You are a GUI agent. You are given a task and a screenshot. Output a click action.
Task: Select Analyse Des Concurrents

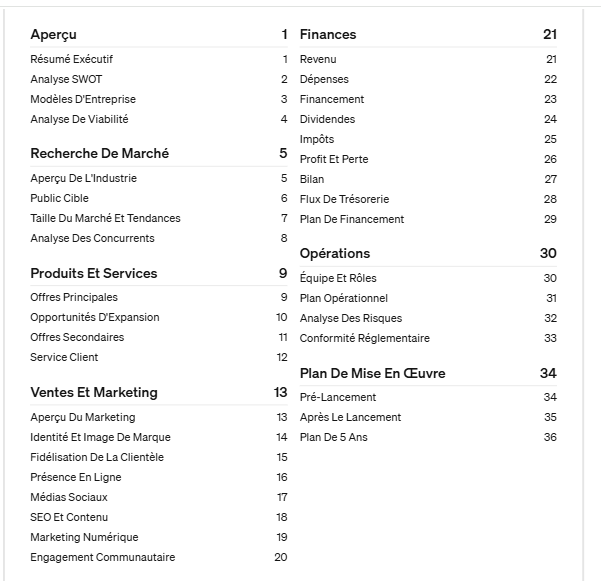[159, 238]
